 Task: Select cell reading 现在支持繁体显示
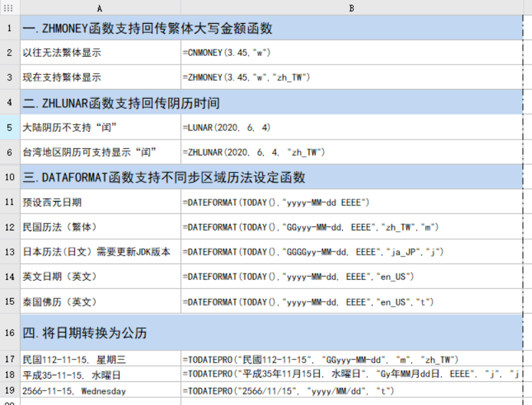(79, 78)
